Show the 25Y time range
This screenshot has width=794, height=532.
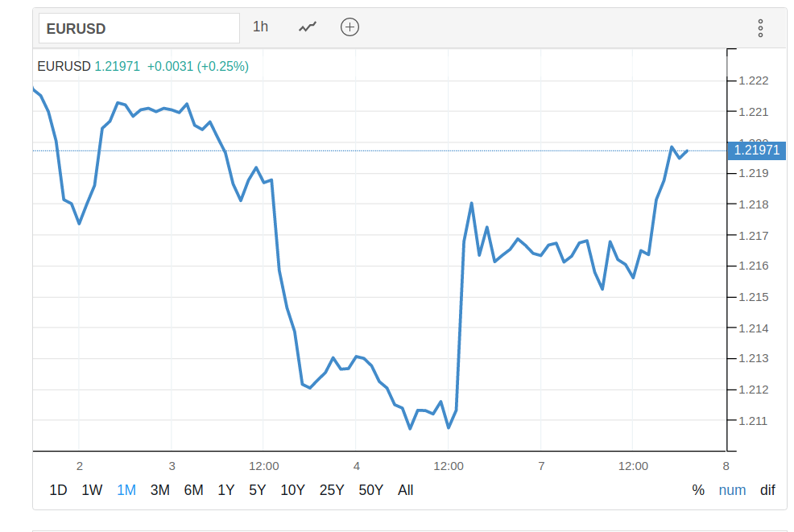point(332,490)
